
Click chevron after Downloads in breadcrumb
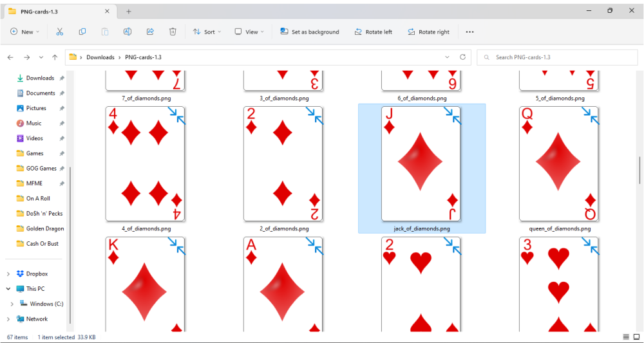click(120, 57)
